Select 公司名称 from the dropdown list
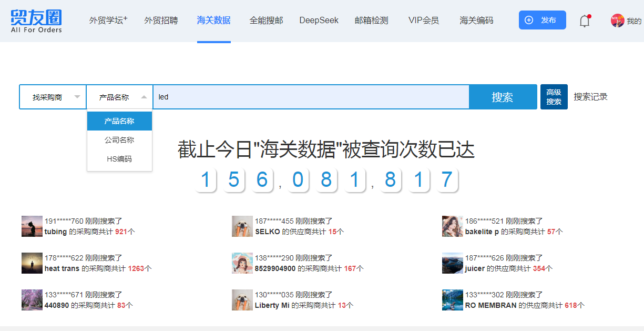644x331 pixels. coord(119,140)
